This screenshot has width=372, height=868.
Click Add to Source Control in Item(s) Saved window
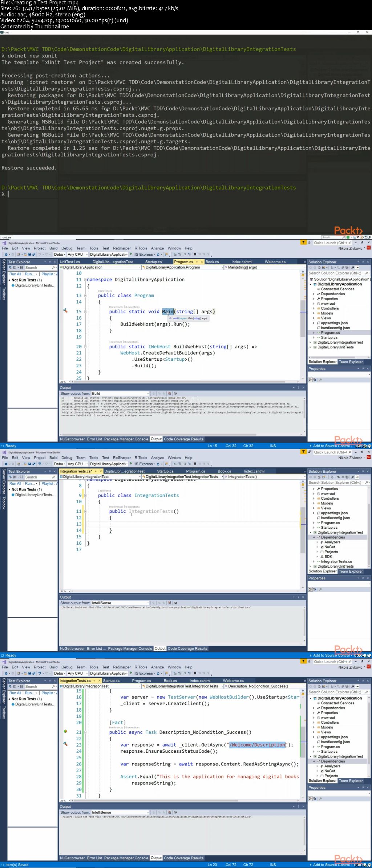pyautogui.click(x=332, y=865)
